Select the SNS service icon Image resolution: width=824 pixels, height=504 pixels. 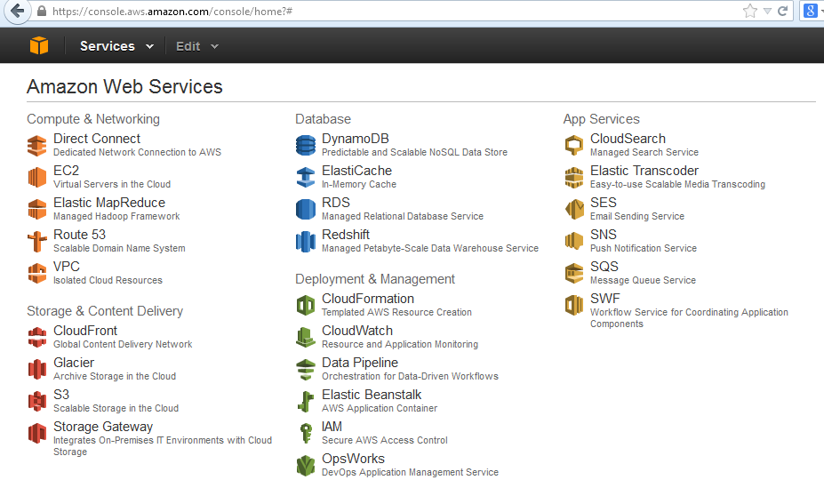pyautogui.click(x=574, y=242)
